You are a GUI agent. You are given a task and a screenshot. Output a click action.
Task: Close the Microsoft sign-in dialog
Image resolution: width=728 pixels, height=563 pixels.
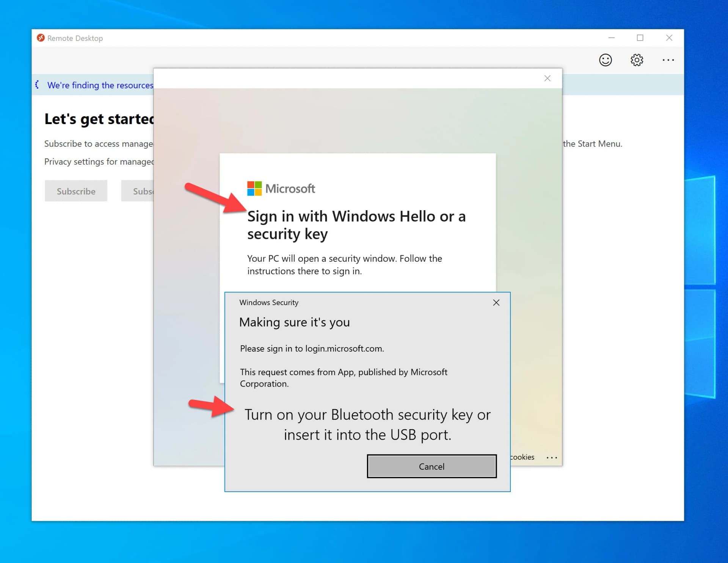click(x=547, y=78)
